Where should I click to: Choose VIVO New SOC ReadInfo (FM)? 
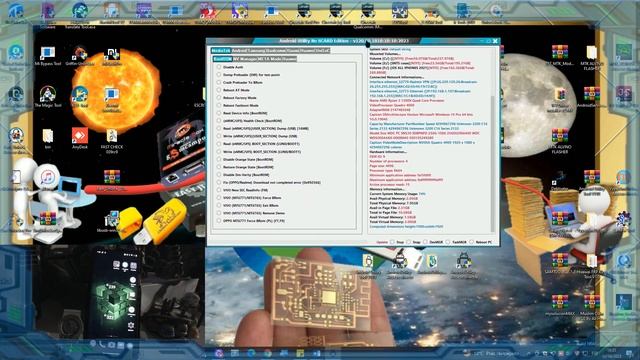coord(242,190)
